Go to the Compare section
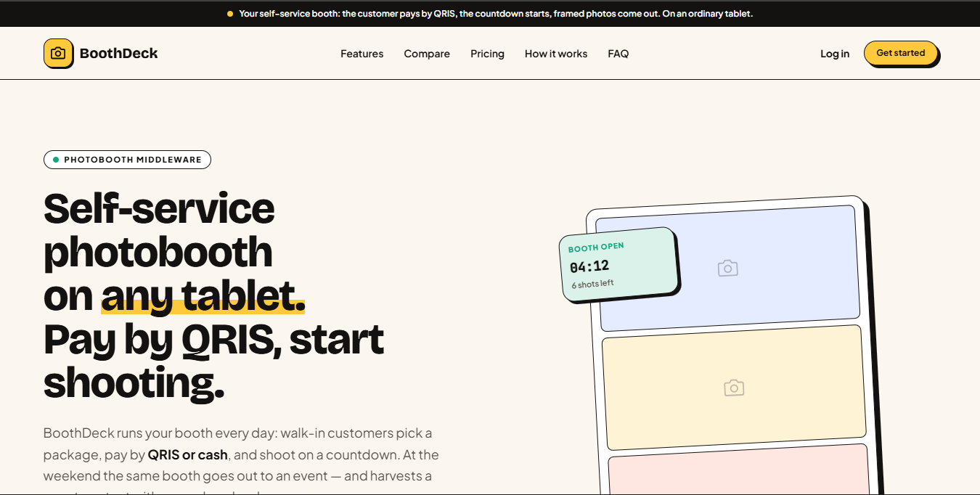The image size is (980, 495). [x=427, y=54]
